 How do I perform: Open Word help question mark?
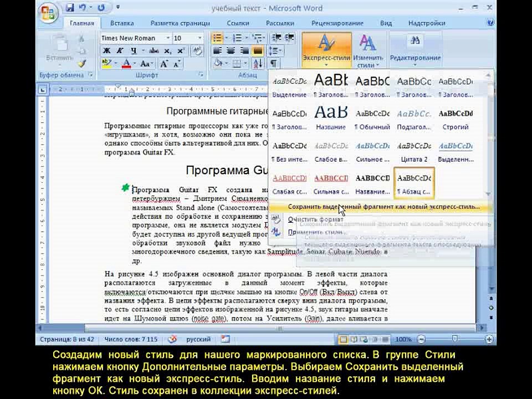point(490,23)
